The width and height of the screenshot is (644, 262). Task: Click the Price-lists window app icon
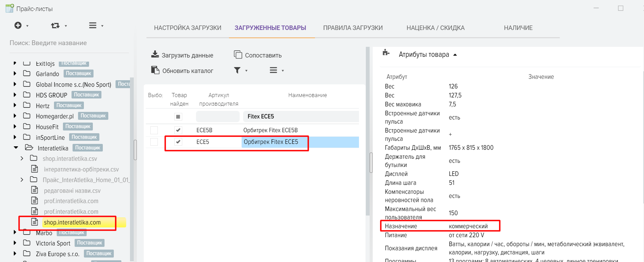[x=10, y=8]
